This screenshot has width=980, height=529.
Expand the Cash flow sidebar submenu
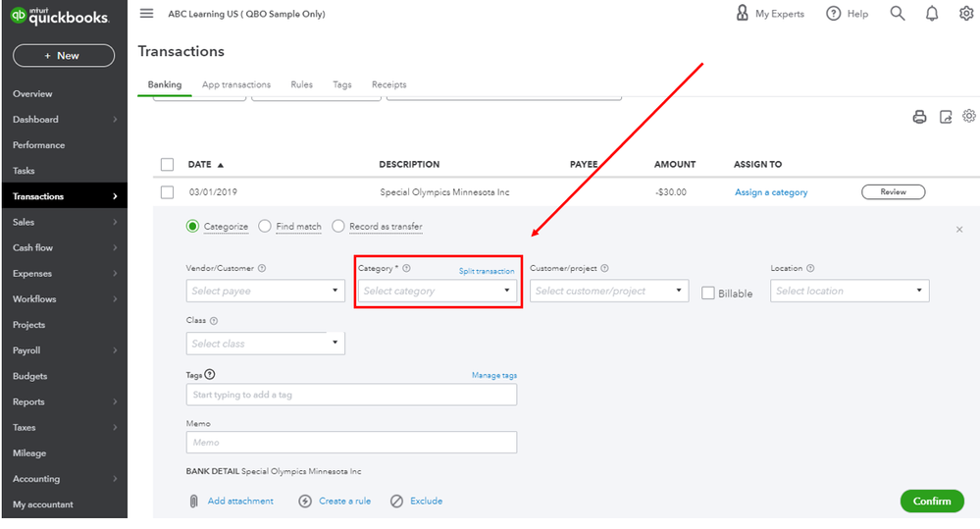pos(115,247)
